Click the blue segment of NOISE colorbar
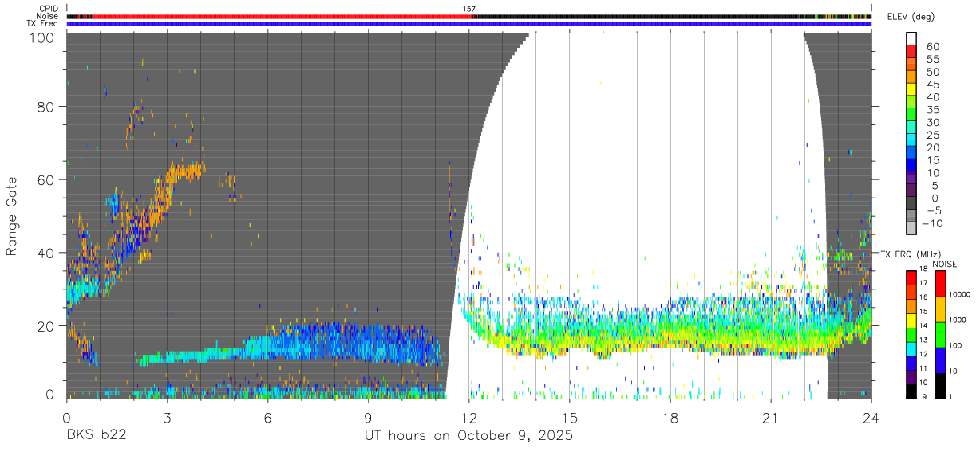 pyautogui.click(x=941, y=360)
